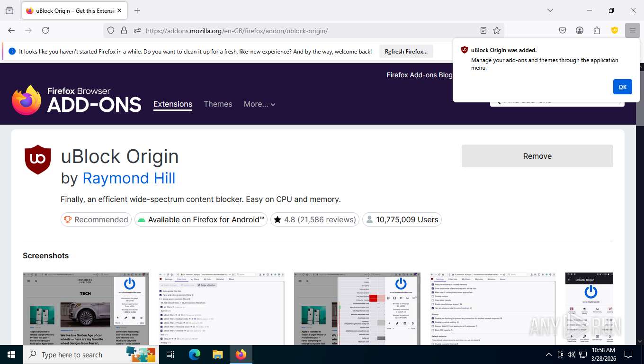The width and height of the screenshot is (644, 364).
Task: Click OK in the uBlock added popup
Action: tap(623, 87)
